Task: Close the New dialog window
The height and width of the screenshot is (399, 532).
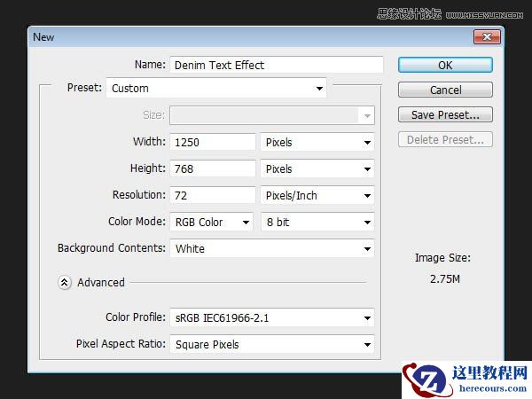Action: click(x=487, y=36)
